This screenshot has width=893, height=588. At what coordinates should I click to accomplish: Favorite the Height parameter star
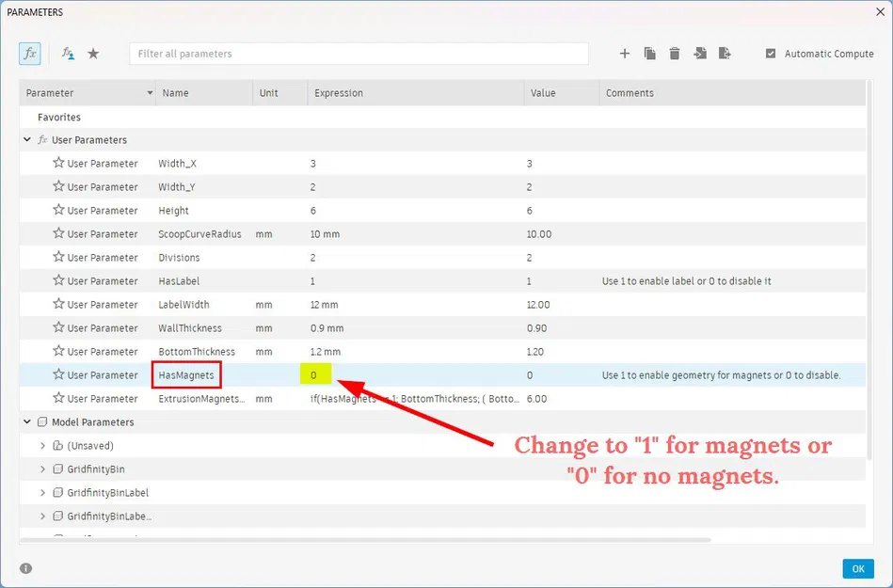click(58, 210)
